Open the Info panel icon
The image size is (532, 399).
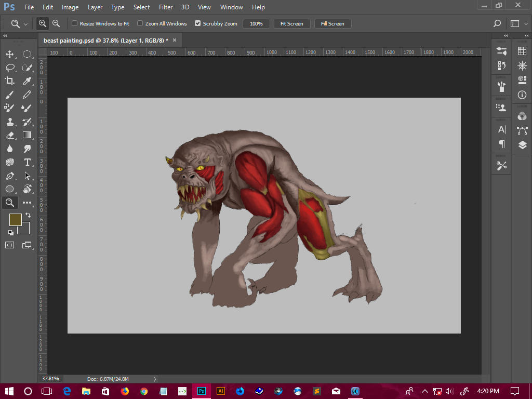522,95
